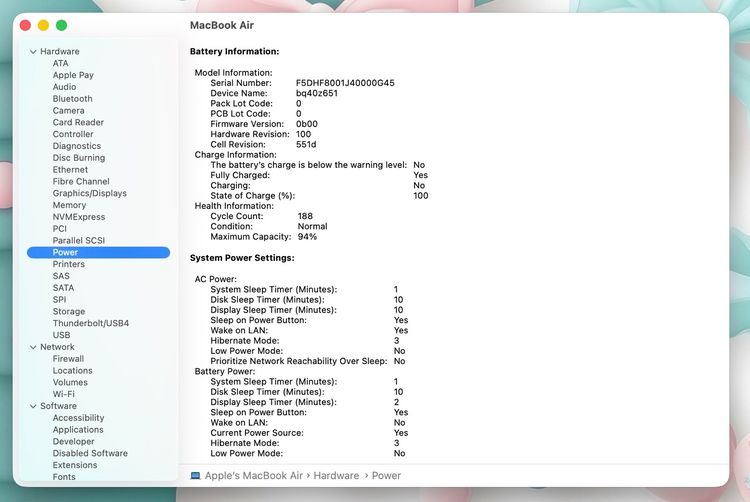Select Controller in the sidebar

pyautogui.click(x=73, y=134)
